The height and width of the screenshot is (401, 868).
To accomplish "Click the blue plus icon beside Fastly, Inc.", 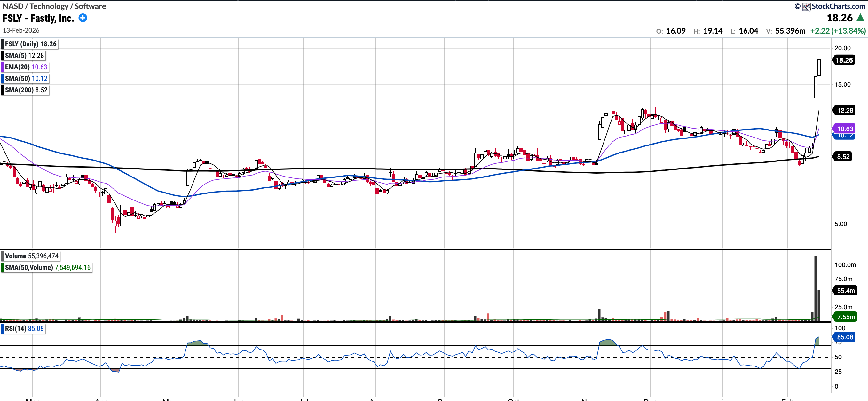I will (x=83, y=18).
